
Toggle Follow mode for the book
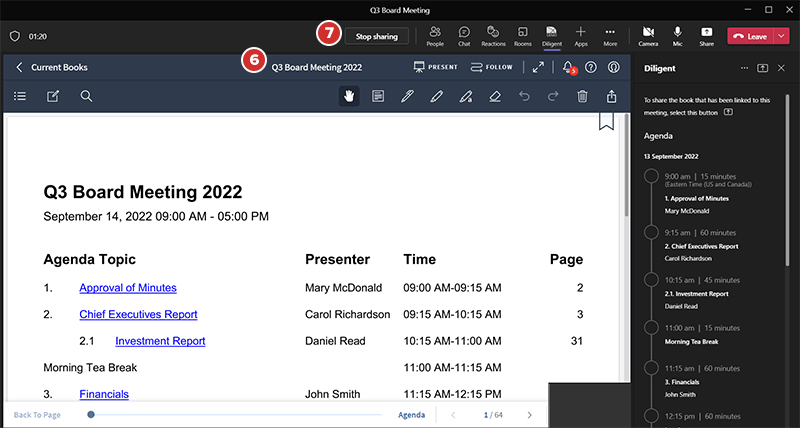click(x=491, y=67)
